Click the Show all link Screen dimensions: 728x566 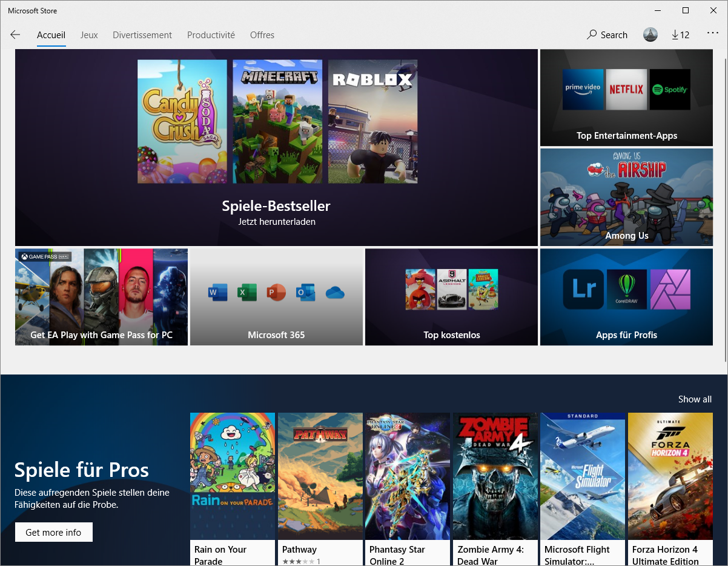(x=695, y=399)
